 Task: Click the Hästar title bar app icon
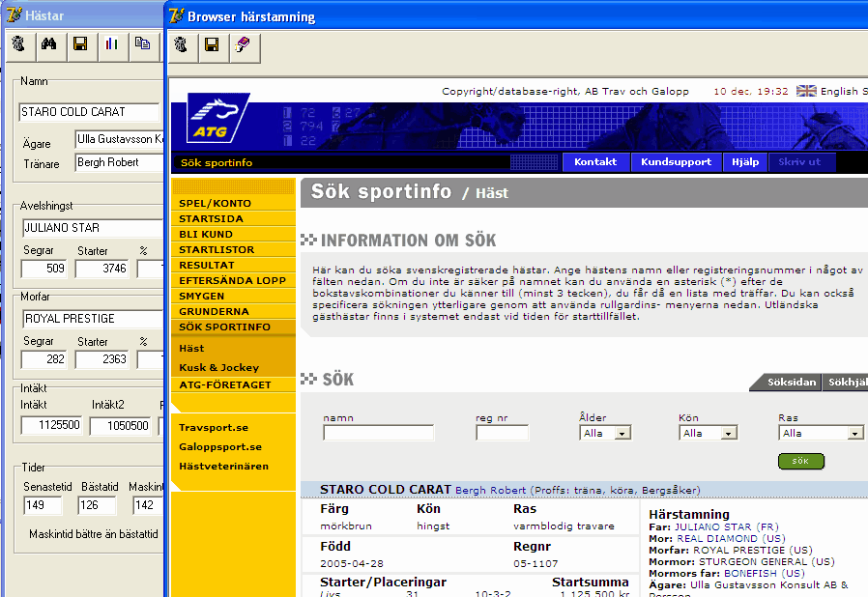(14, 14)
